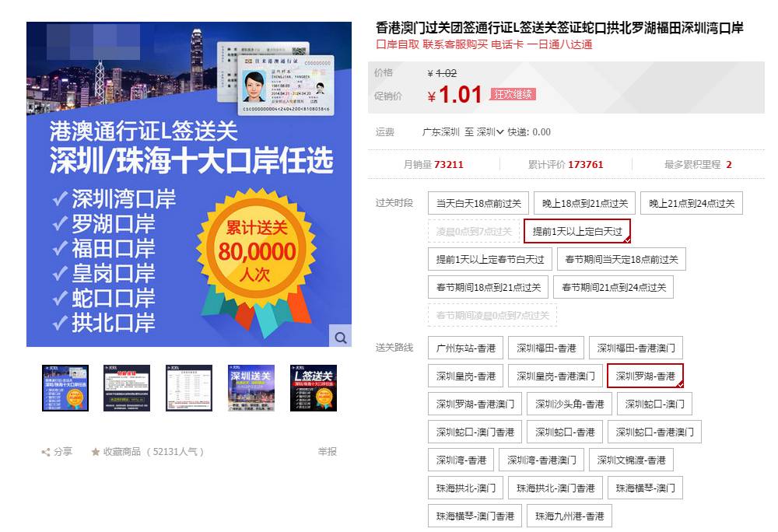Select 当天白天18点前过关 time option
Image resolution: width=778 pixels, height=532 pixels.
click(478, 203)
